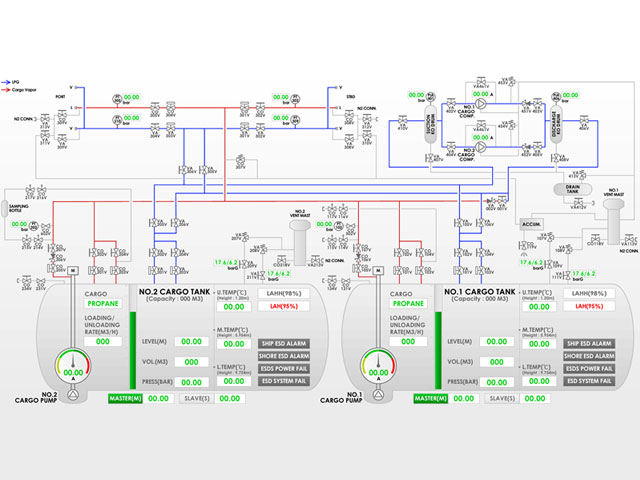640x480 pixels.
Task: Click the LAH(95%) indicator on NO.1 tank
Action: [589, 306]
